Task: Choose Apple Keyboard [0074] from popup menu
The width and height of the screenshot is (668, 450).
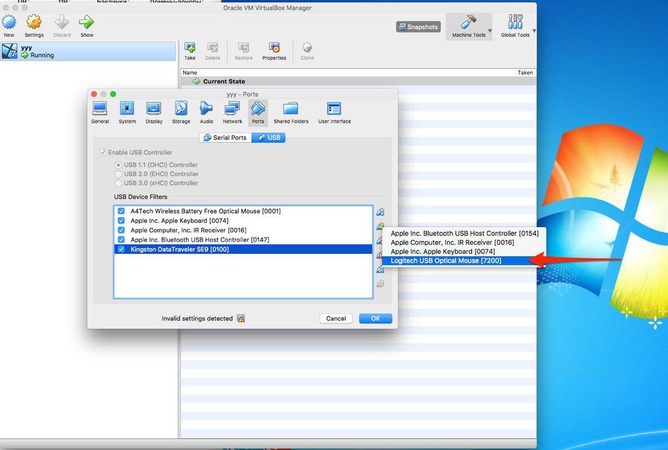Action: point(464,251)
